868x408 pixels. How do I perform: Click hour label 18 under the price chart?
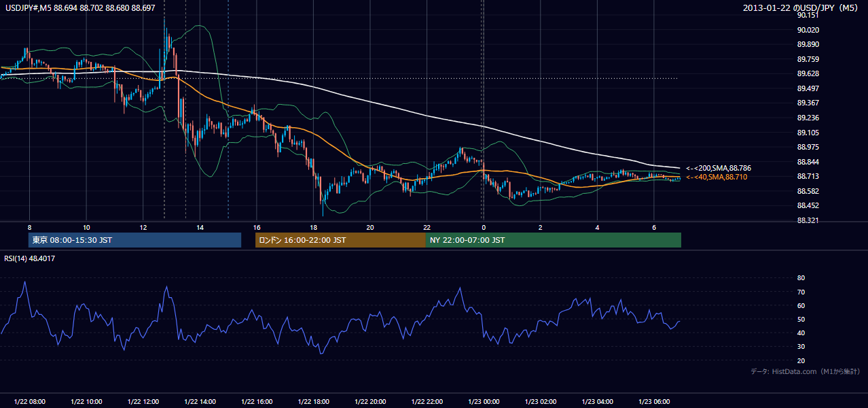point(313,227)
